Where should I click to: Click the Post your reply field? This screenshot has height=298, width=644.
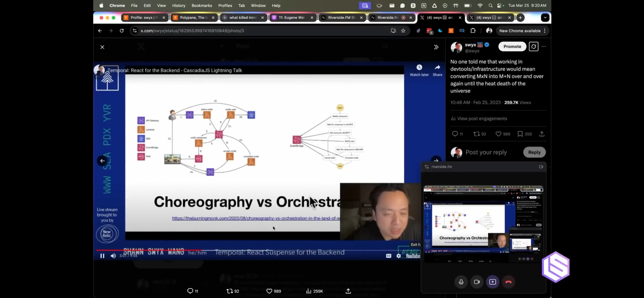(486, 152)
